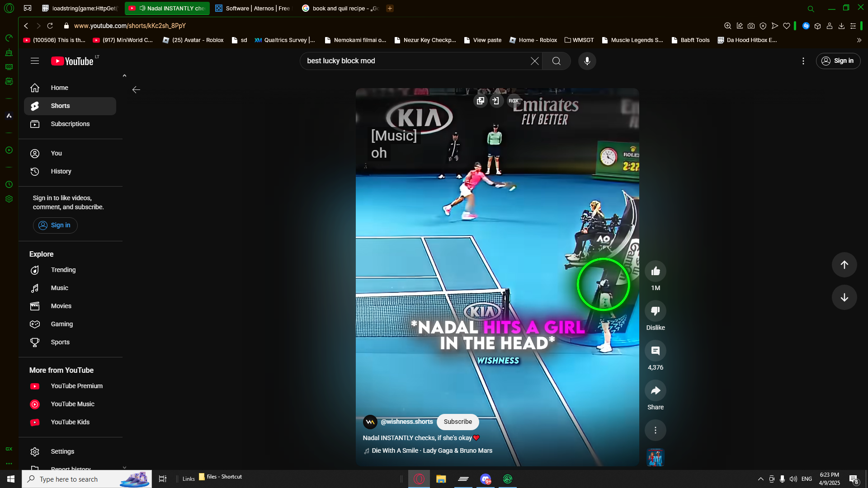Select Shorts in the YouTube sidebar
The width and height of the screenshot is (868, 488).
[70, 106]
